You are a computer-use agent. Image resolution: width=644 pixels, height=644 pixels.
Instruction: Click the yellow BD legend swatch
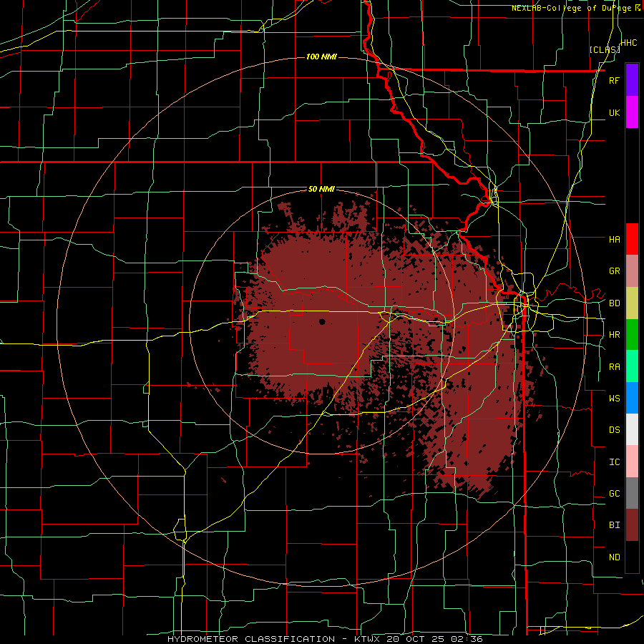coord(632,303)
